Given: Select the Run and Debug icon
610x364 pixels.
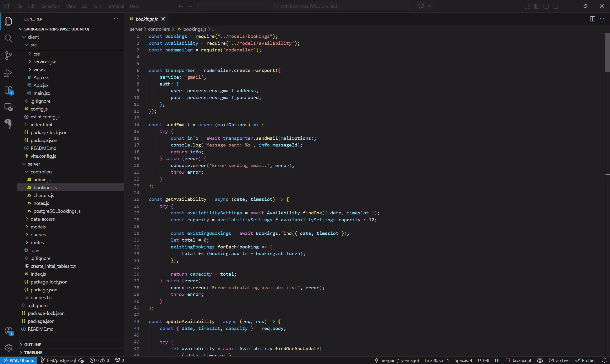Looking at the screenshot, I should tap(9, 73).
